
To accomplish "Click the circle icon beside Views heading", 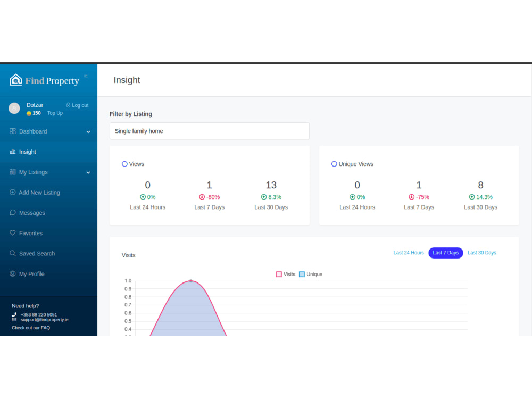I will (x=124, y=164).
